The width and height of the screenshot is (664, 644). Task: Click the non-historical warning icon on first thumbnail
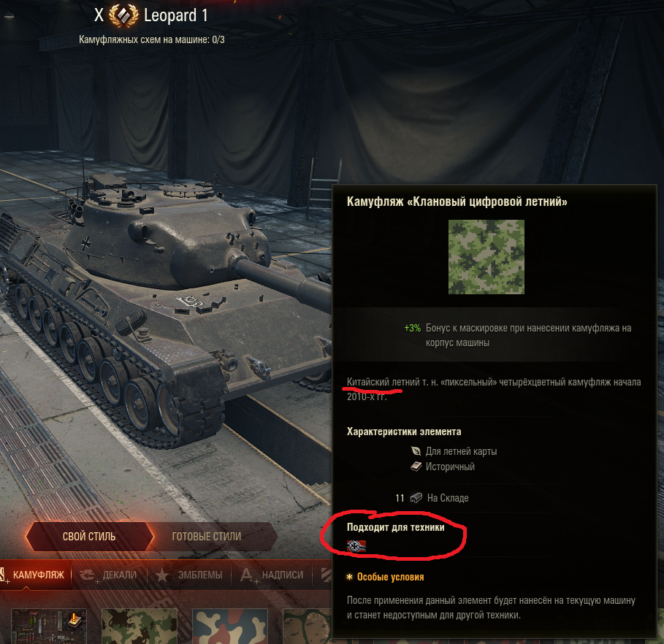pyautogui.click(x=75, y=619)
